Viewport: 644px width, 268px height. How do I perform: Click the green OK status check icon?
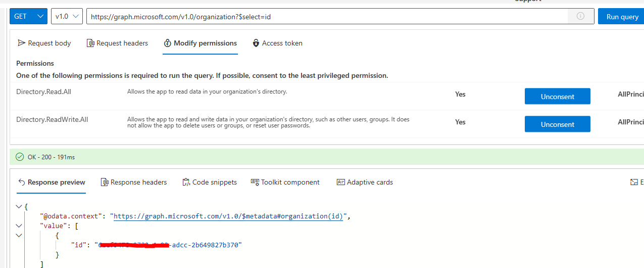[20, 157]
